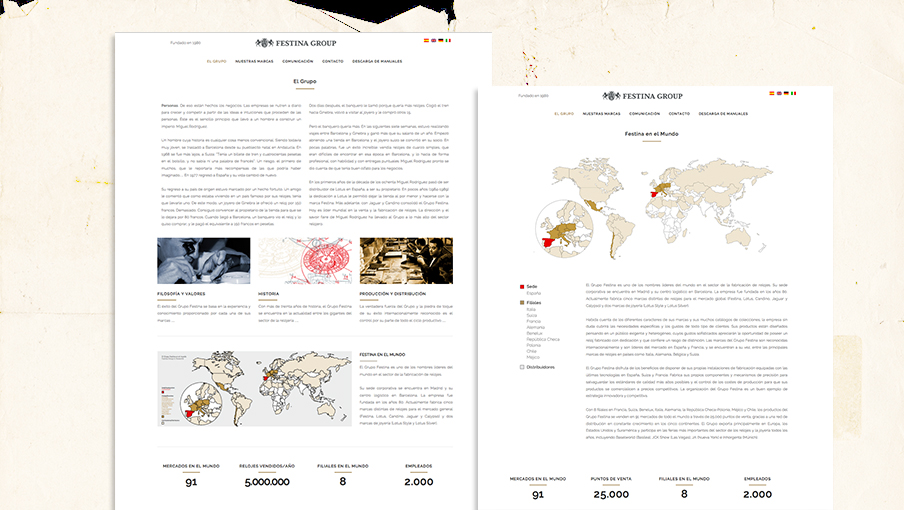
Task: Click gold Filiales legend swatch
Action: click(x=522, y=302)
